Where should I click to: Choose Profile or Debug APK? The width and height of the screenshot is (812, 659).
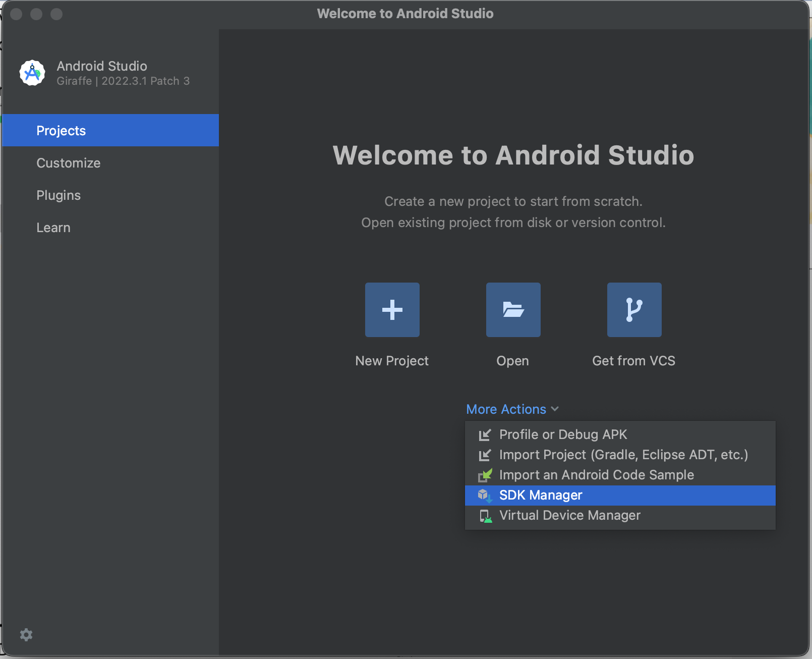tap(620, 434)
